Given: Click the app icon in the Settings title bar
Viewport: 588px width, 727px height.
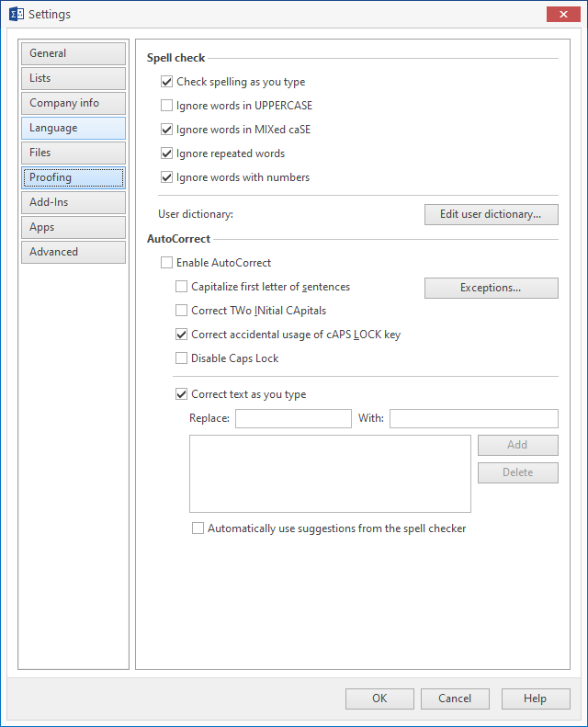Looking at the screenshot, I should click(x=17, y=14).
